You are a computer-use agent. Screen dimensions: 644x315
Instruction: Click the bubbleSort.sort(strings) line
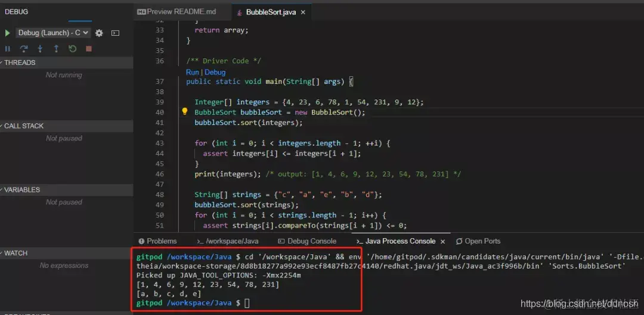246,205
